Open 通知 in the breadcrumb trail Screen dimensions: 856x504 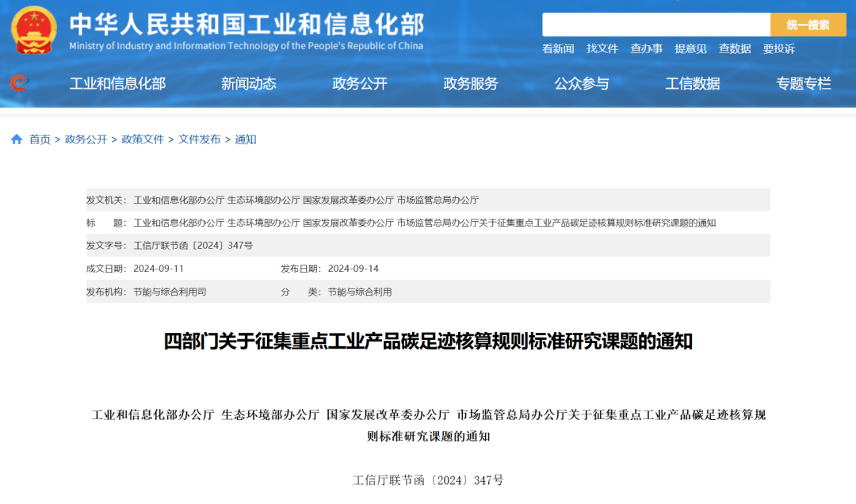(x=248, y=139)
